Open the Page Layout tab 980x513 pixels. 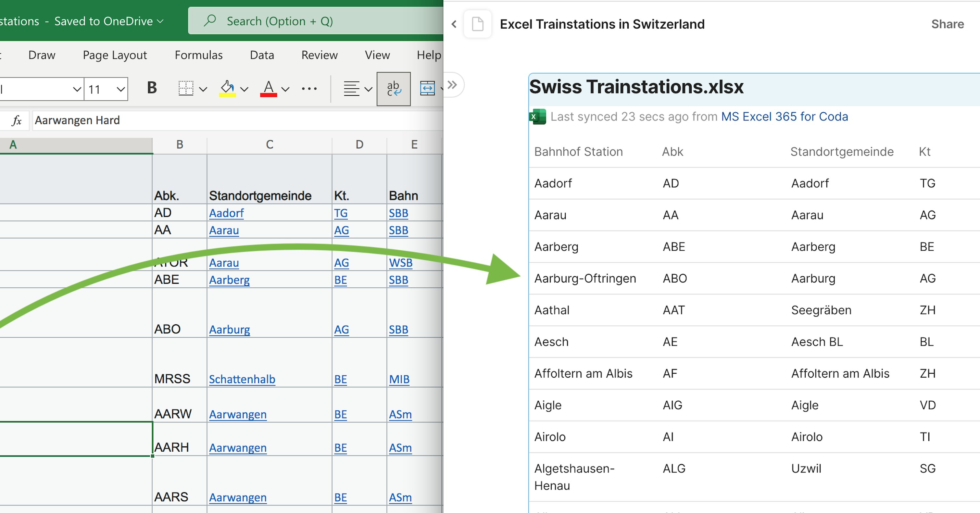tap(115, 55)
